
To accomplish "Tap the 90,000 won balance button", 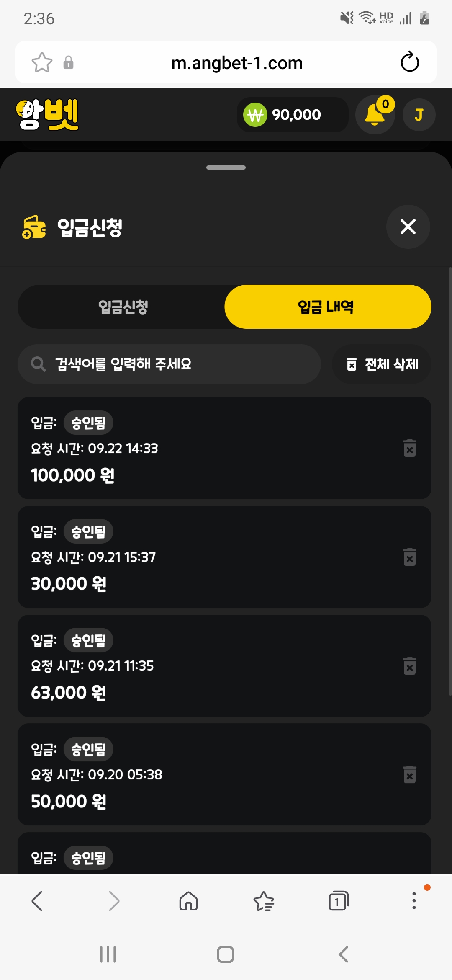I will tap(293, 115).
